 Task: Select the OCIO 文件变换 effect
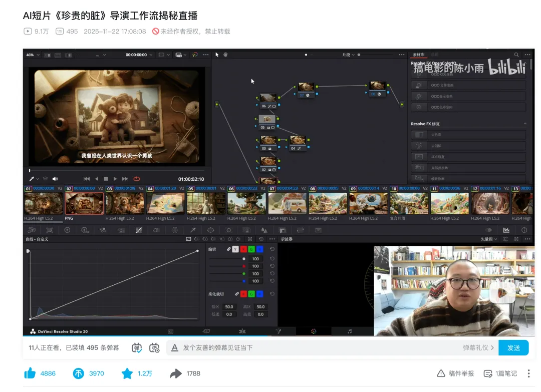468,85
